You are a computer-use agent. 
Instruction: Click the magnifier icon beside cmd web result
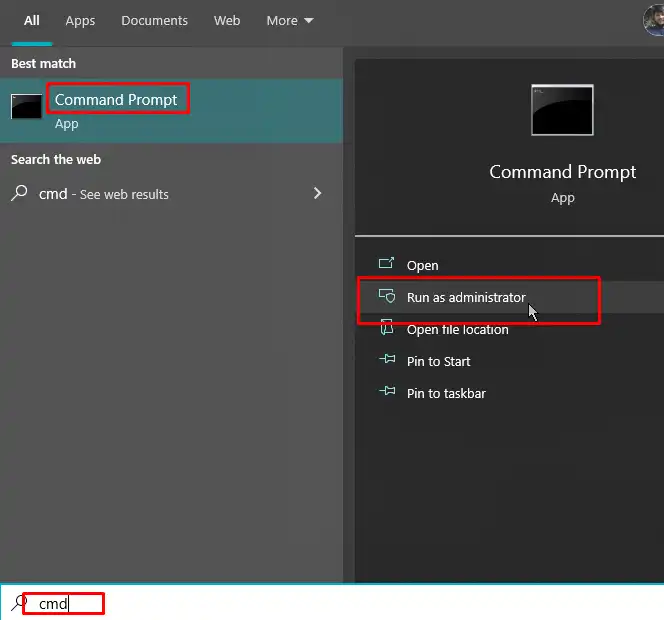tap(19, 194)
